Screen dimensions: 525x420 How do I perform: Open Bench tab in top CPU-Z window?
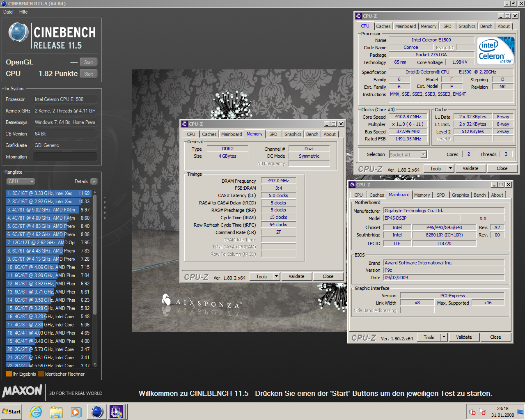point(486,26)
